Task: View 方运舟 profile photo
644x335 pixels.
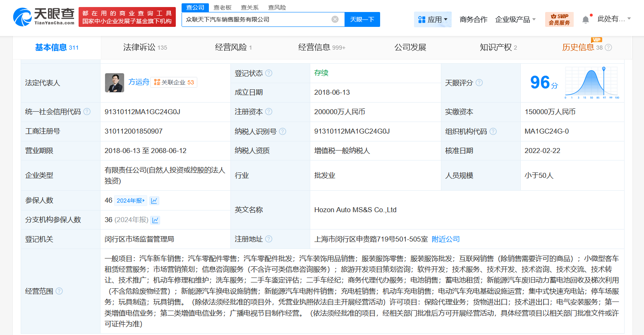Action: tap(115, 83)
